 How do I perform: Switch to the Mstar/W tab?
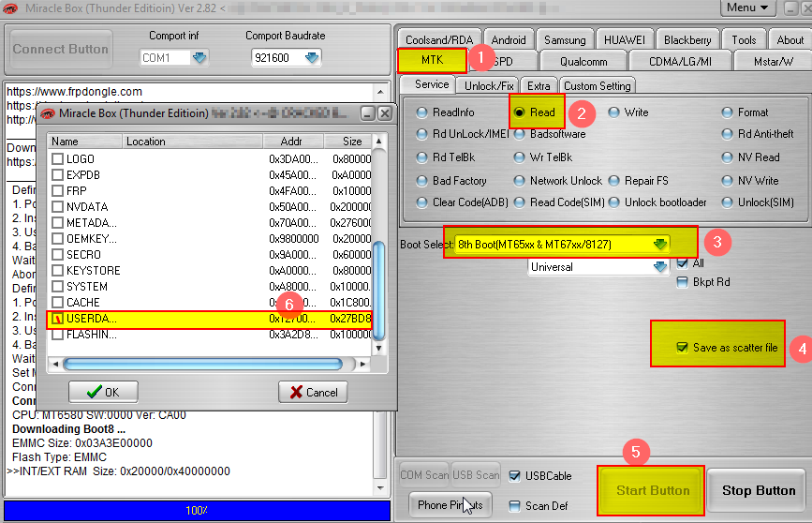773,62
